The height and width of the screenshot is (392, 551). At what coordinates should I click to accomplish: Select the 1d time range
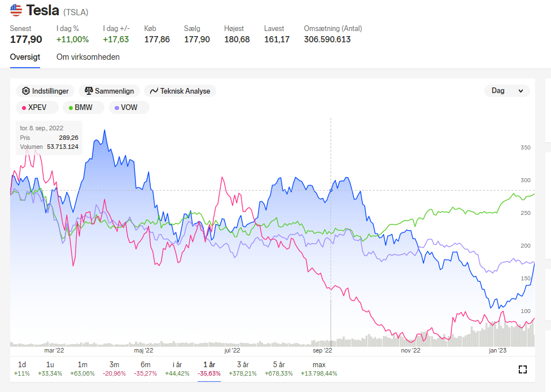pyautogui.click(x=22, y=369)
